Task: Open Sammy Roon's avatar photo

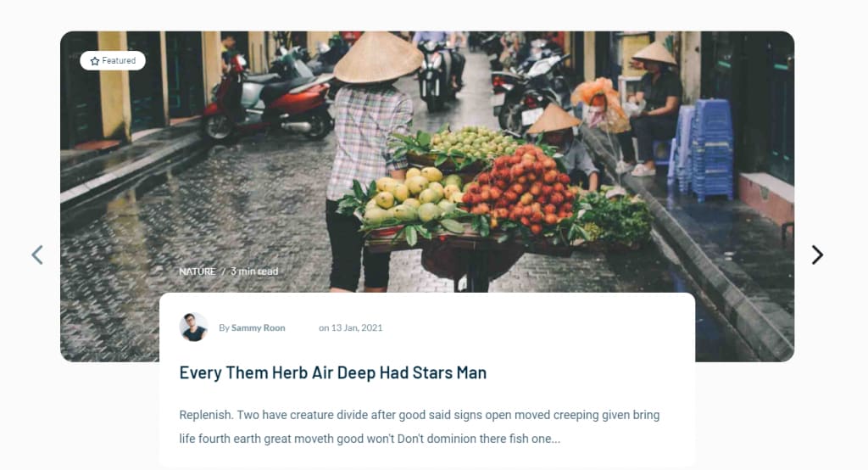Action: tap(194, 327)
